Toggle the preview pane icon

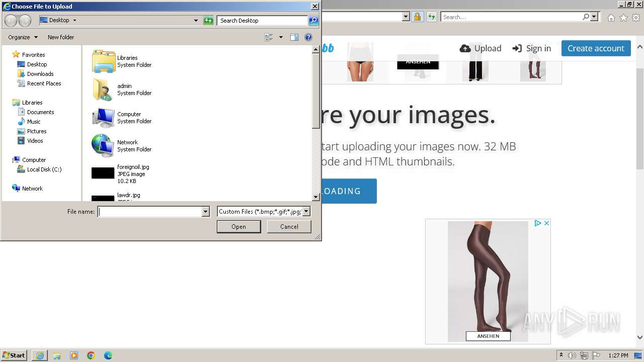(294, 37)
